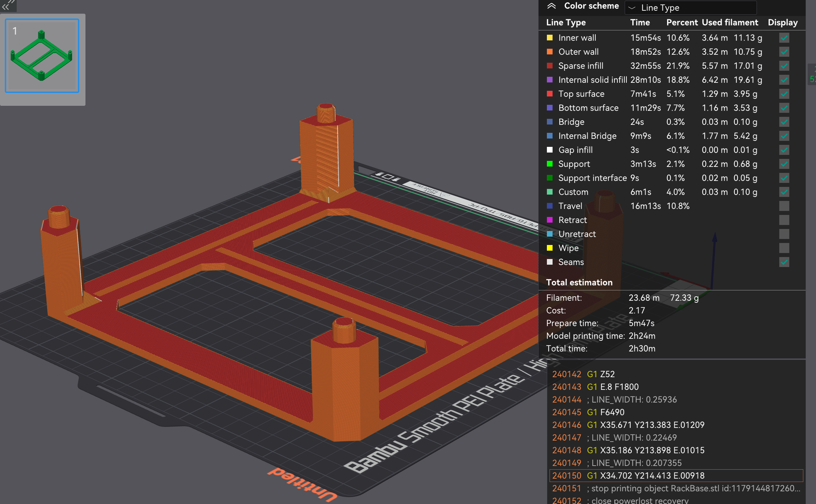Collapse the Color scheme legend panel
Screen dimensions: 816x504
tap(552, 6)
